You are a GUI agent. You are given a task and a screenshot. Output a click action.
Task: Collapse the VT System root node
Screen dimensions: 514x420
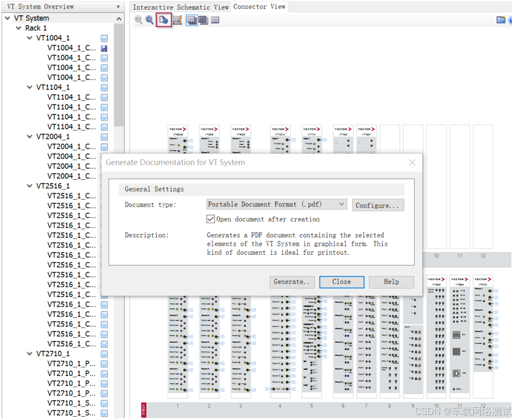point(7,18)
